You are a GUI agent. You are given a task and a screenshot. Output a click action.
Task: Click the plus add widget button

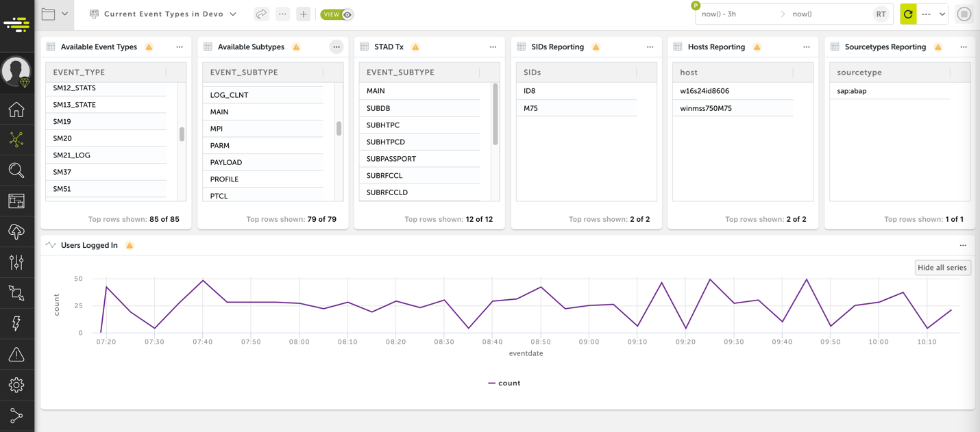coord(304,14)
